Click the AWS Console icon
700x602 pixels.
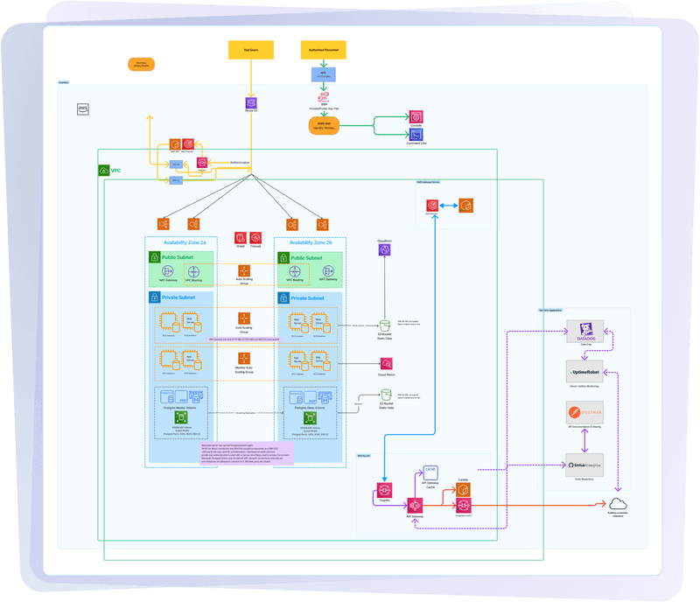point(416,117)
